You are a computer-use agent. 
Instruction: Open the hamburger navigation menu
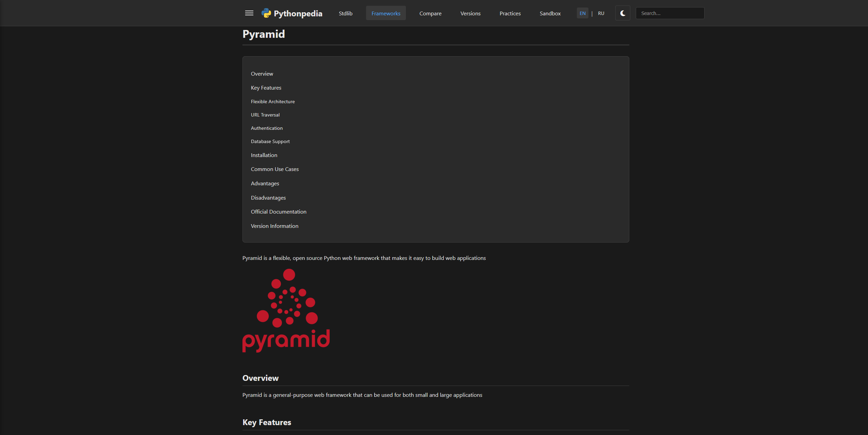249,13
